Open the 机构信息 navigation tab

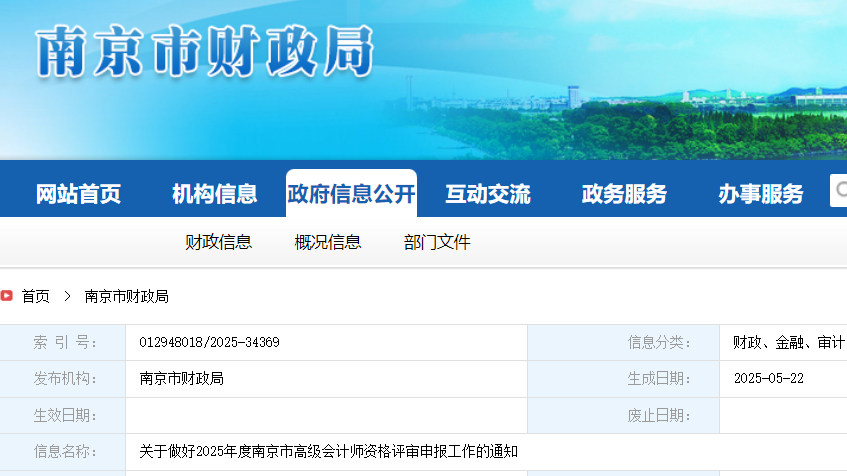214,194
